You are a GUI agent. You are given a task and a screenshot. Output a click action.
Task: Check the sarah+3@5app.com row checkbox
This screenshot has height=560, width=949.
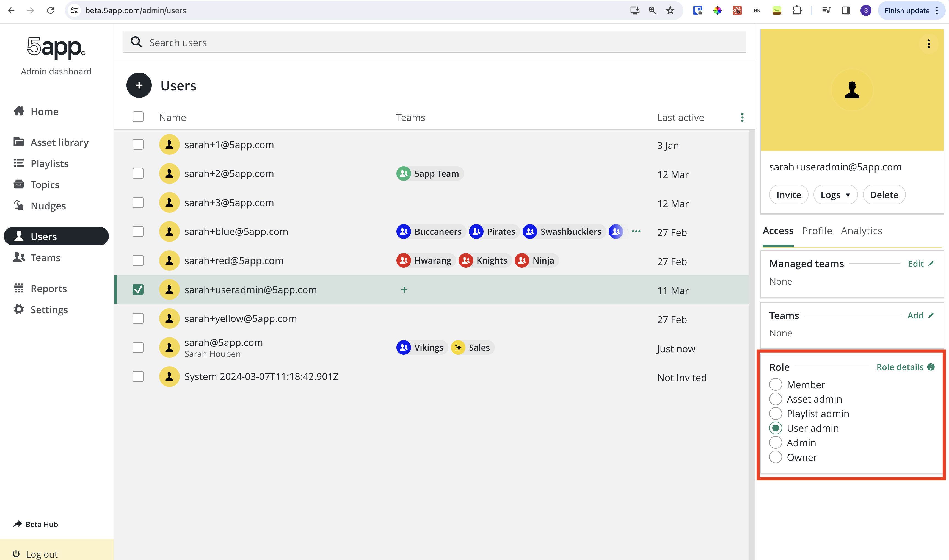click(x=138, y=203)
